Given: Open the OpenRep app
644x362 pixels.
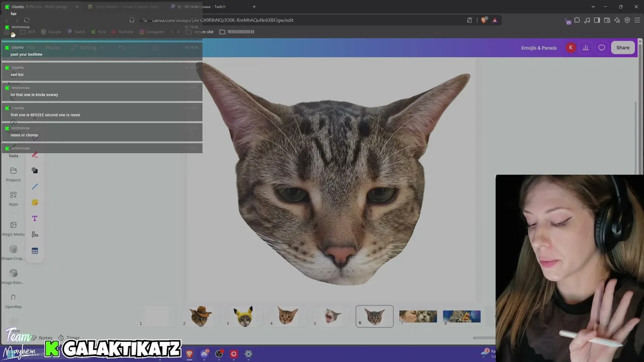Looking at the screenshot, I should [13, 301].
